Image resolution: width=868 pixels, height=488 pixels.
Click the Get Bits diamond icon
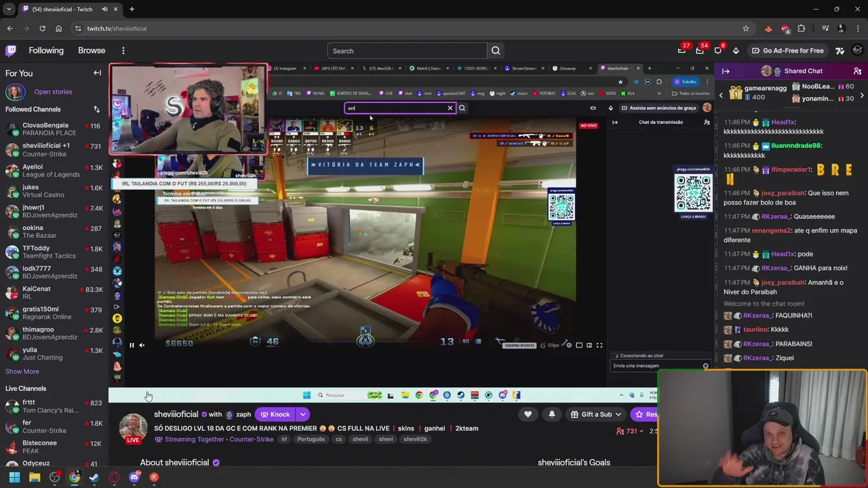(x=736, y=51)
